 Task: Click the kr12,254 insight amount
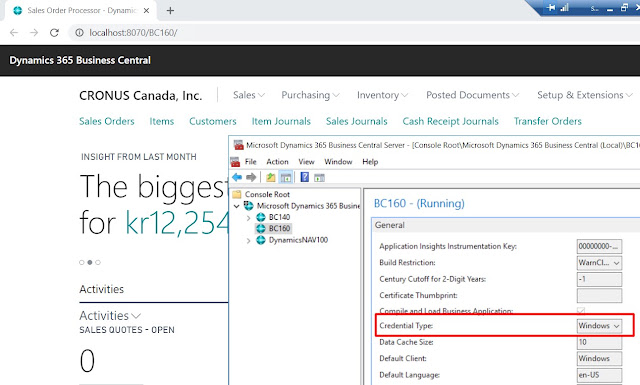[176, 223]
